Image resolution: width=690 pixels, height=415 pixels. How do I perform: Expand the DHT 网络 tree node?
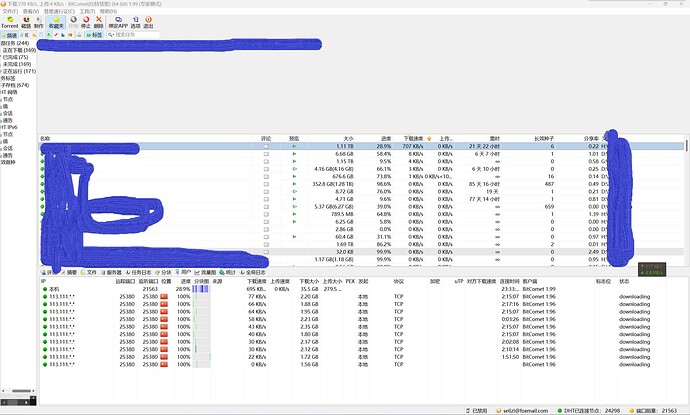9,92
